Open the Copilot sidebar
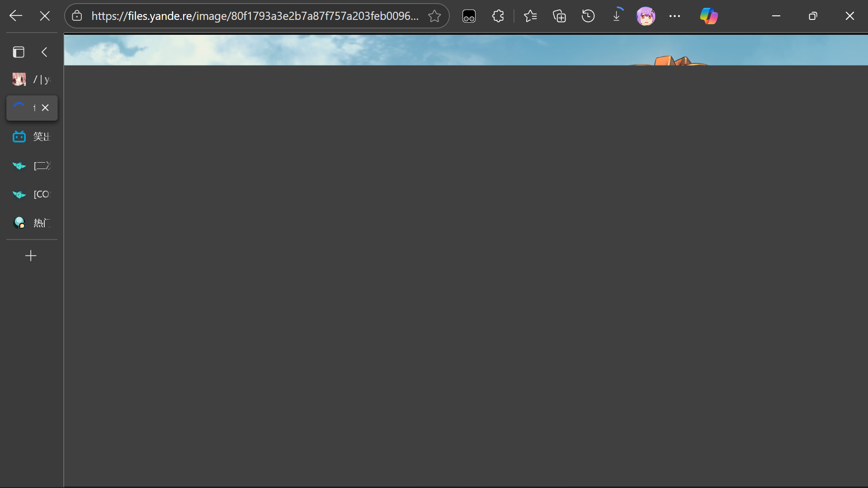The width and height of the screenshot is (868, 488). point(708,16)
